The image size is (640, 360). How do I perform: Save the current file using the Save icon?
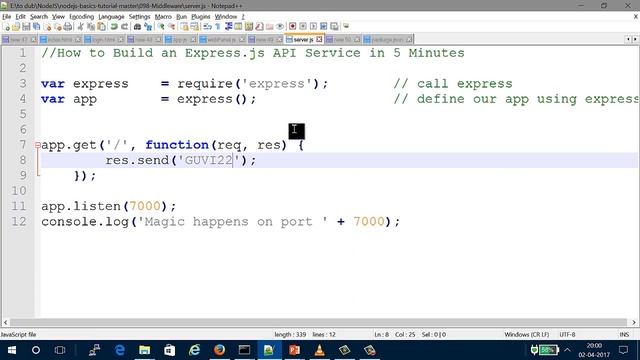[26, 27]
